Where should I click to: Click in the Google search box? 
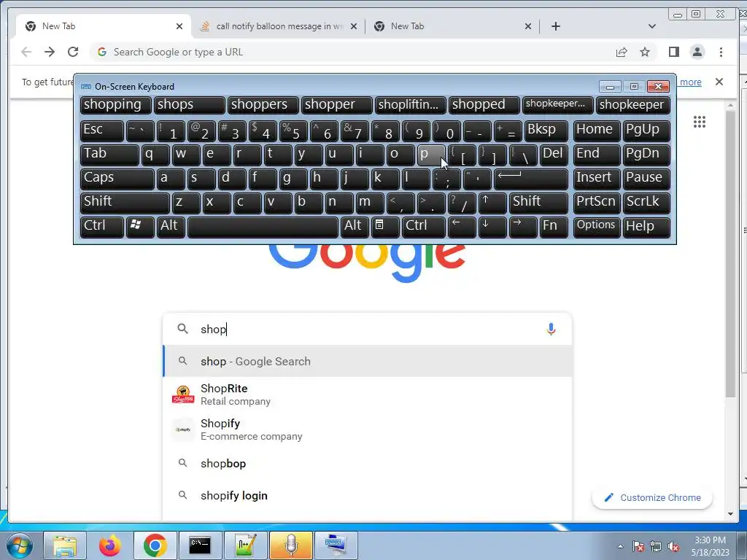coord(368,329)
